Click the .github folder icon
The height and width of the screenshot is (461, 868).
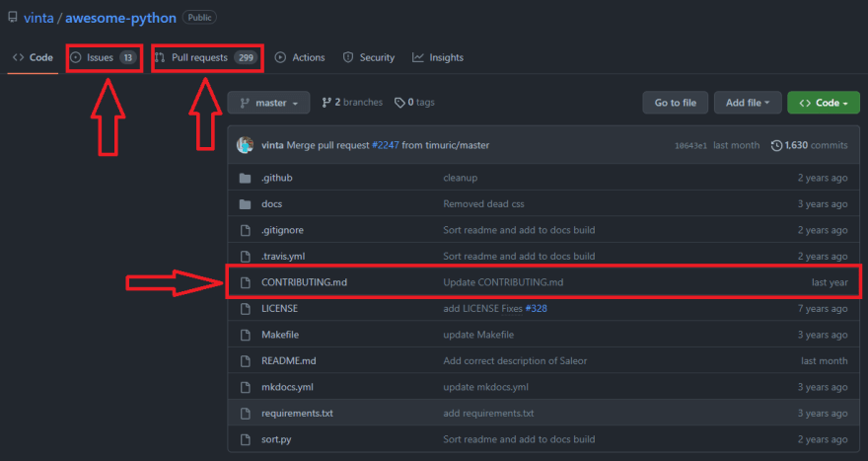click(x=245, y=178)
